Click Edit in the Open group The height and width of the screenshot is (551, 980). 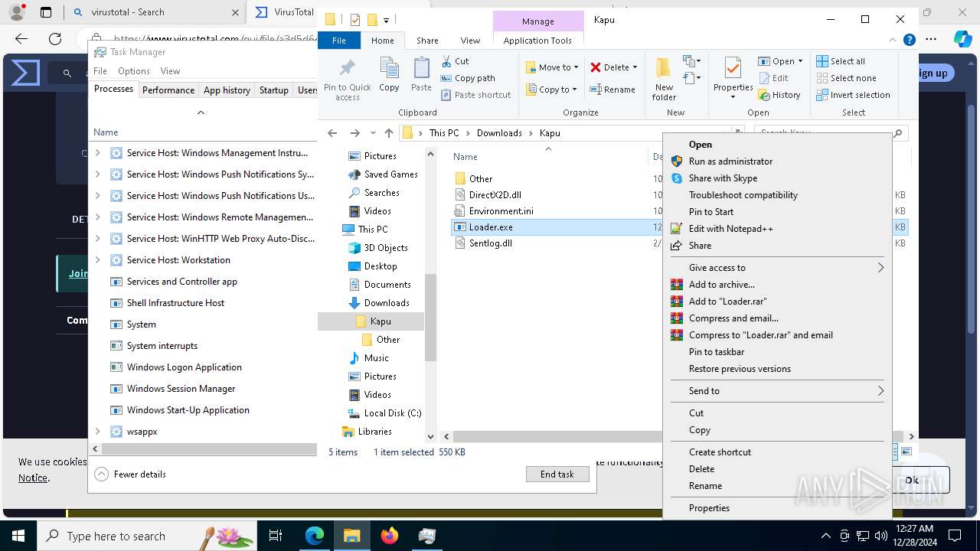pos(773,78)
